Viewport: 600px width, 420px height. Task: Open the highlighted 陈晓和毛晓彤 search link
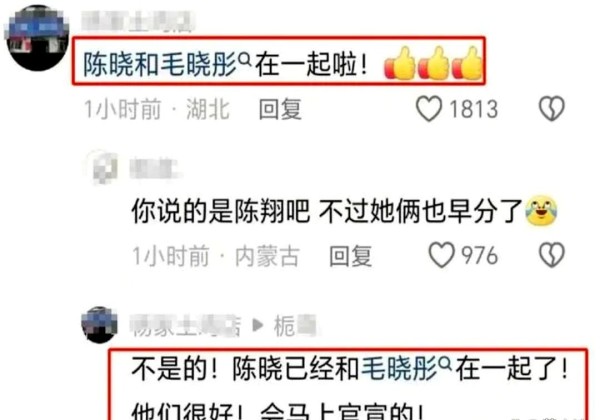coord(160,64)
